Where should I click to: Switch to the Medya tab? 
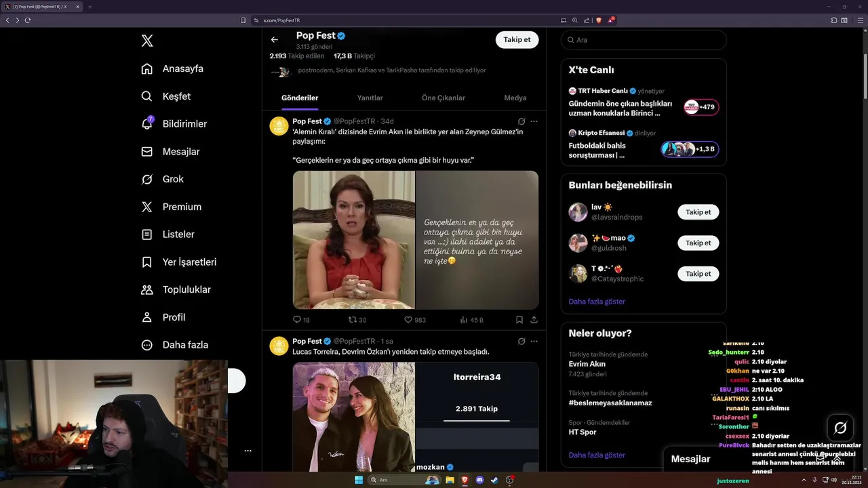(x=515, y=98)
